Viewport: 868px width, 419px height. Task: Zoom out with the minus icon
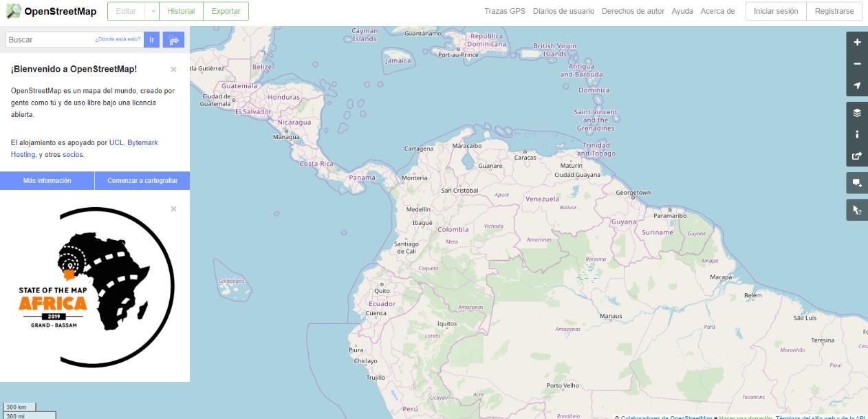tap(857, 64)
